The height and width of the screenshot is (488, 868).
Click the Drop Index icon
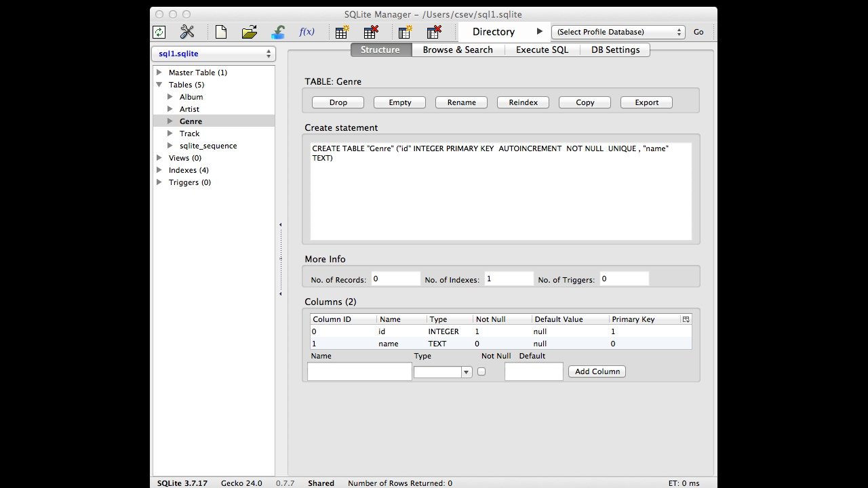[x=434, y=32]
